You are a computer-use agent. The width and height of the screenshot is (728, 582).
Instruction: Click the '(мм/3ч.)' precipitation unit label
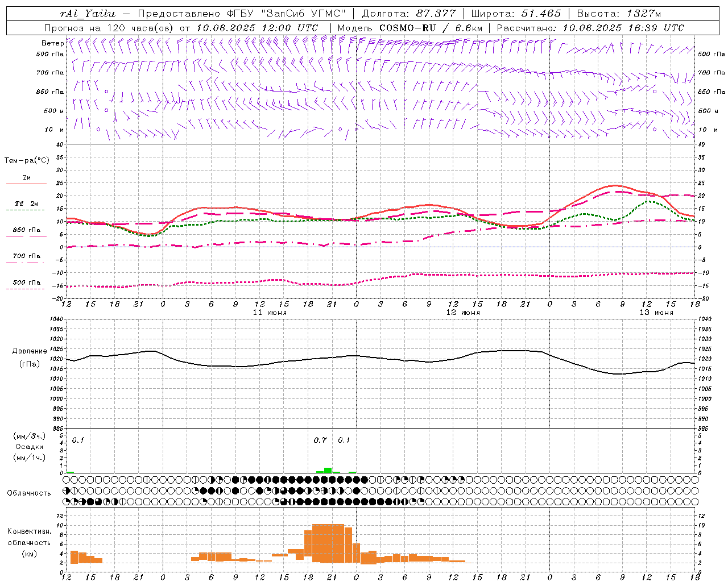coord(30,436)
